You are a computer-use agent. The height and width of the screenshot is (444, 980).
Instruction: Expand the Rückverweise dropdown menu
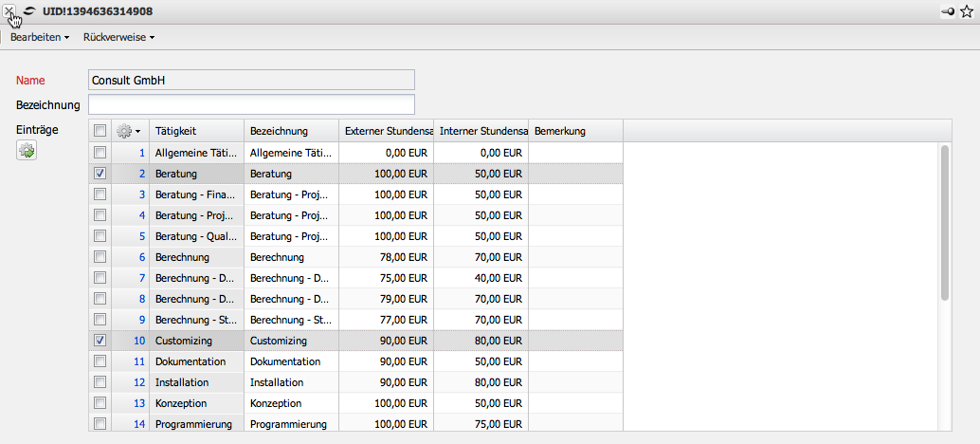119,37
